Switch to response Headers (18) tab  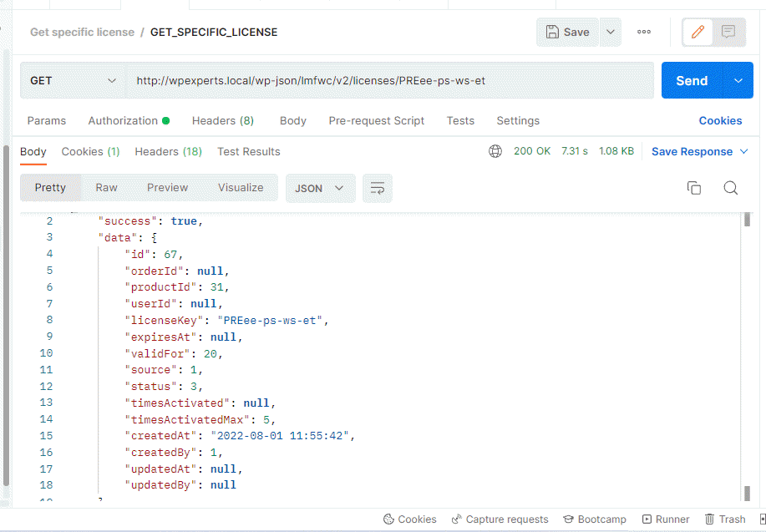click(169, 151)
